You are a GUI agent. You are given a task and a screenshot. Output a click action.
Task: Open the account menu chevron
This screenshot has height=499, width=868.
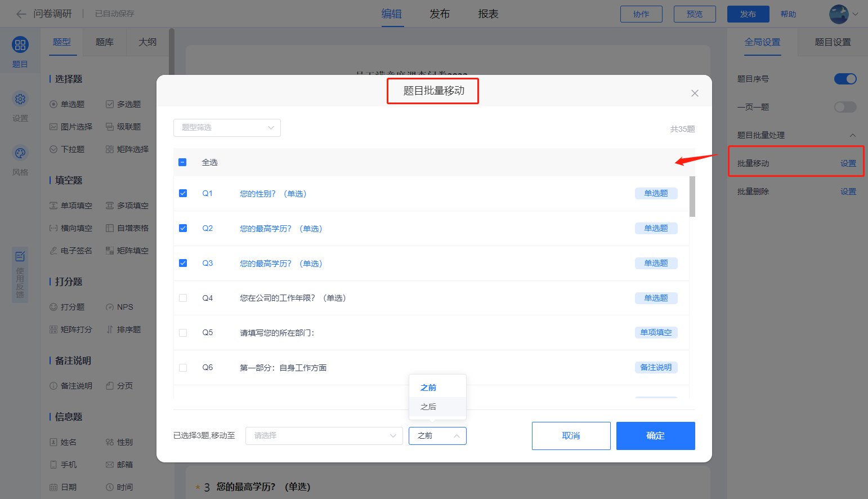(x=855, y=15)
